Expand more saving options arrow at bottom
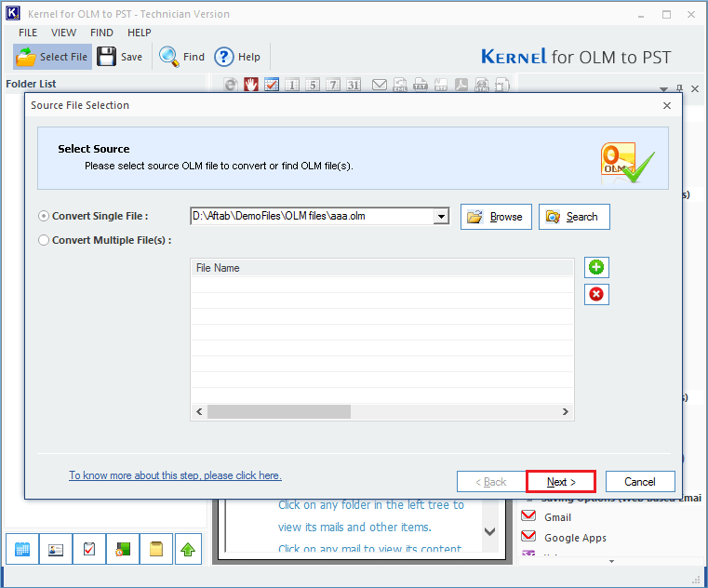 coord(611,561)
